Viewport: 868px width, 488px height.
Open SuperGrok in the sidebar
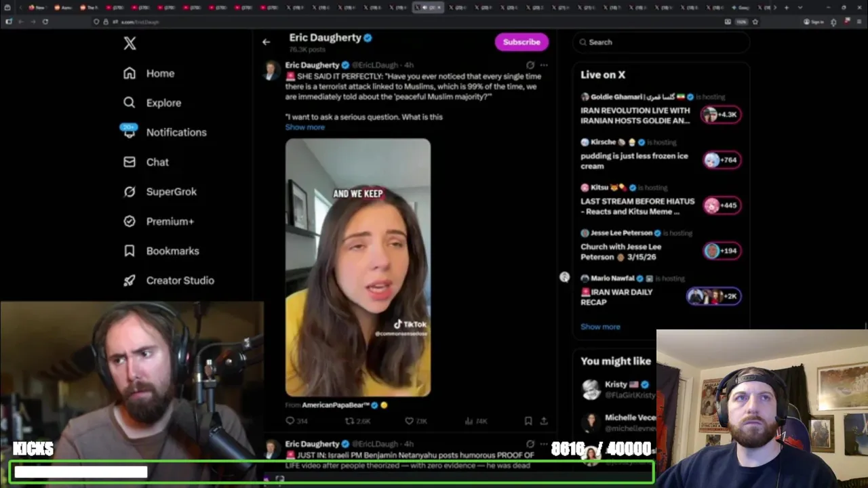160,192
